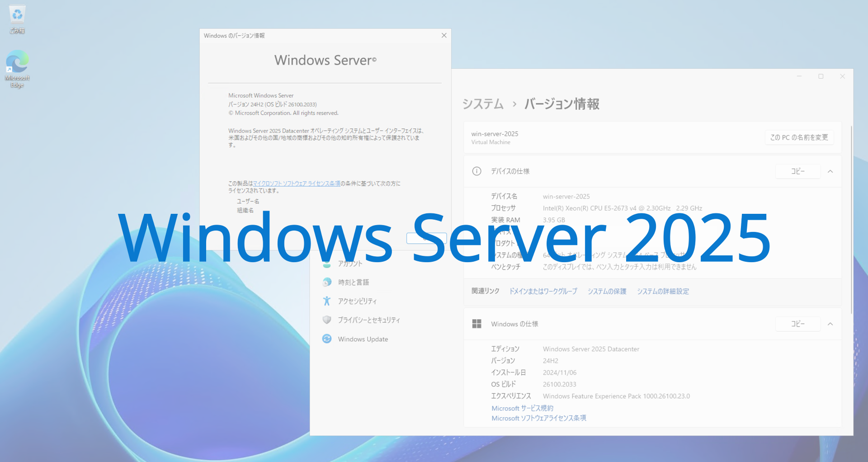This screenshot has width=868, height=462.
Task: Collapse the デバイスの仕様 section chevron
Action: [830, 171]
